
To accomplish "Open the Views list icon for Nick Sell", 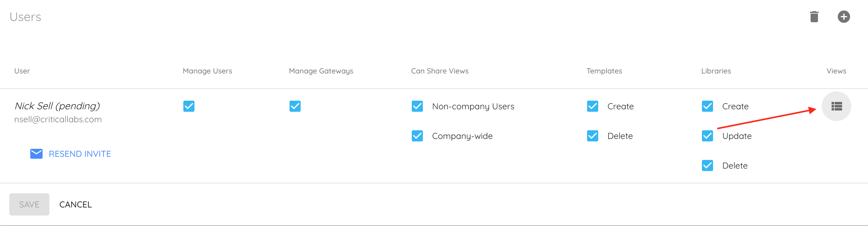I will pos(836,106).
